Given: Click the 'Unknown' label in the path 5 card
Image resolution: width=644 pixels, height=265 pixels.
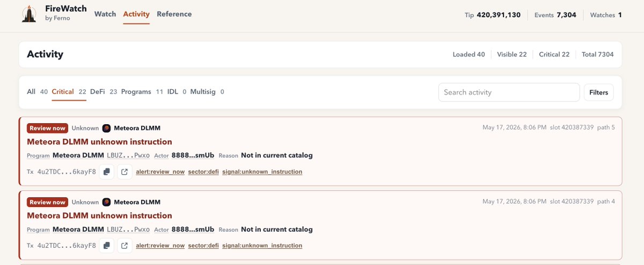Looking at the screenshot, I should click(x=85, y=128).
